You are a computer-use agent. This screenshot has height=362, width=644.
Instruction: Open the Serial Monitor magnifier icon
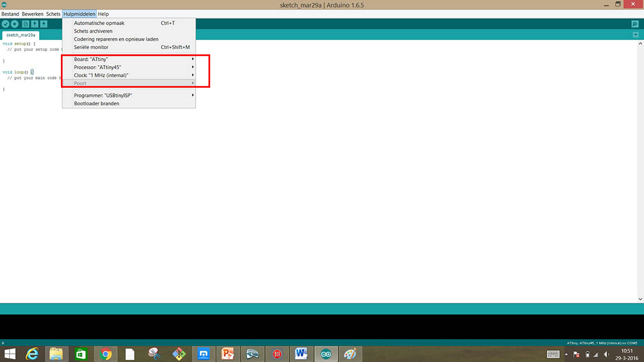pos(635,24)
